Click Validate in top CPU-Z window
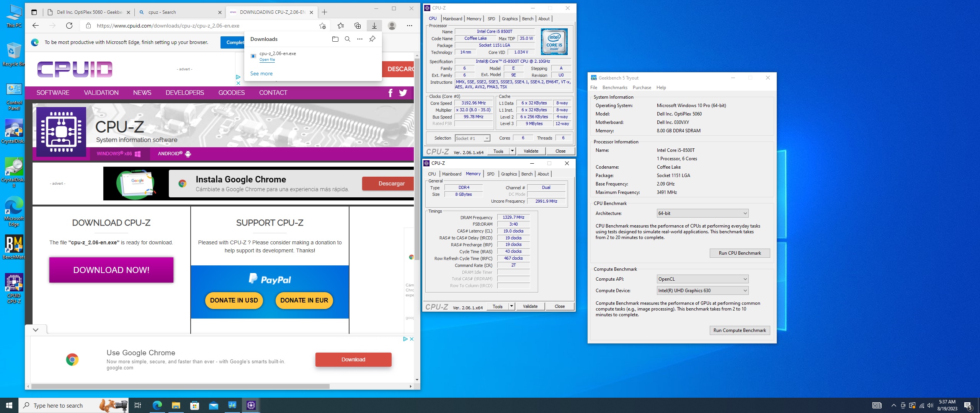The height and width of the screenshot is (413, 980). (x=531, y=151)
